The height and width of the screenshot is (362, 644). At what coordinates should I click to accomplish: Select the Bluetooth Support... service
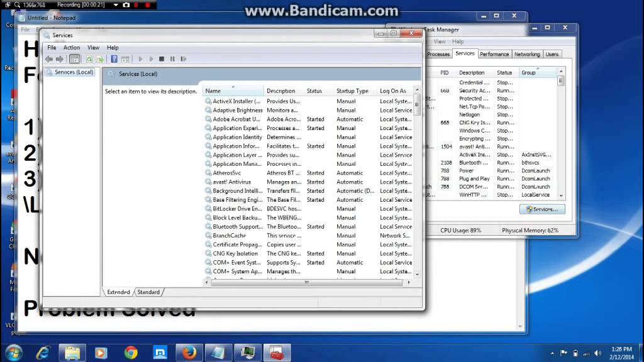pos(308,227)
